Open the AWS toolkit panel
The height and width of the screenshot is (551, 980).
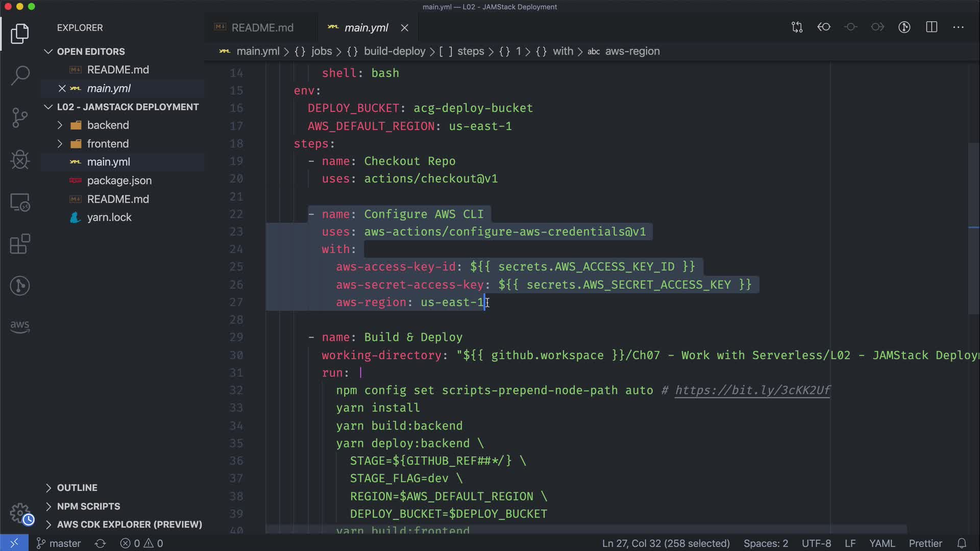20,326
